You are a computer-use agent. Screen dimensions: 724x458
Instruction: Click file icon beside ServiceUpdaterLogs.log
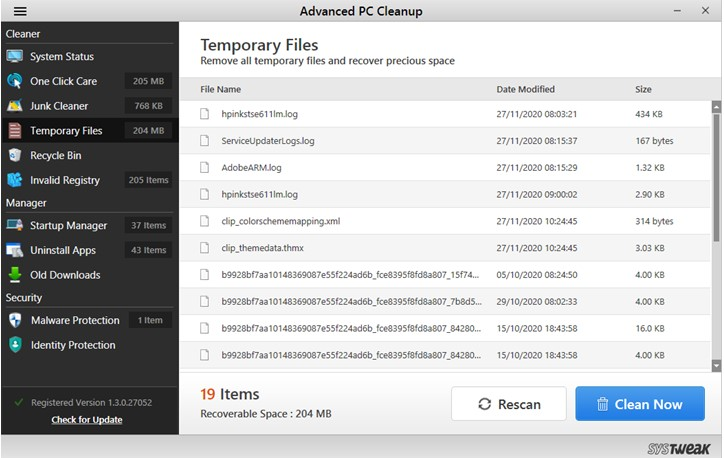pyautogui.click(x=205, y=141)
